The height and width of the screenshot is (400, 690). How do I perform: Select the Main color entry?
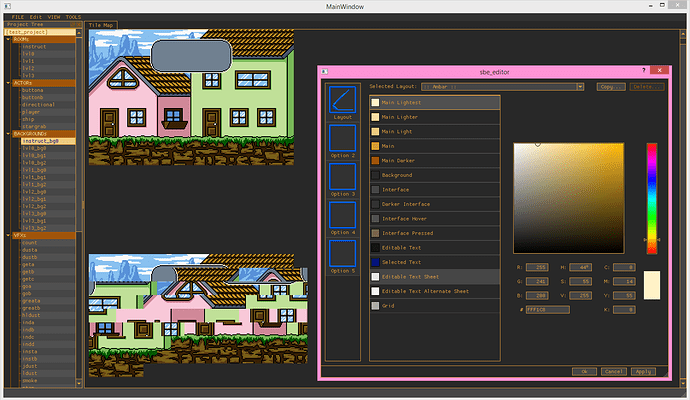coord(435,146)
